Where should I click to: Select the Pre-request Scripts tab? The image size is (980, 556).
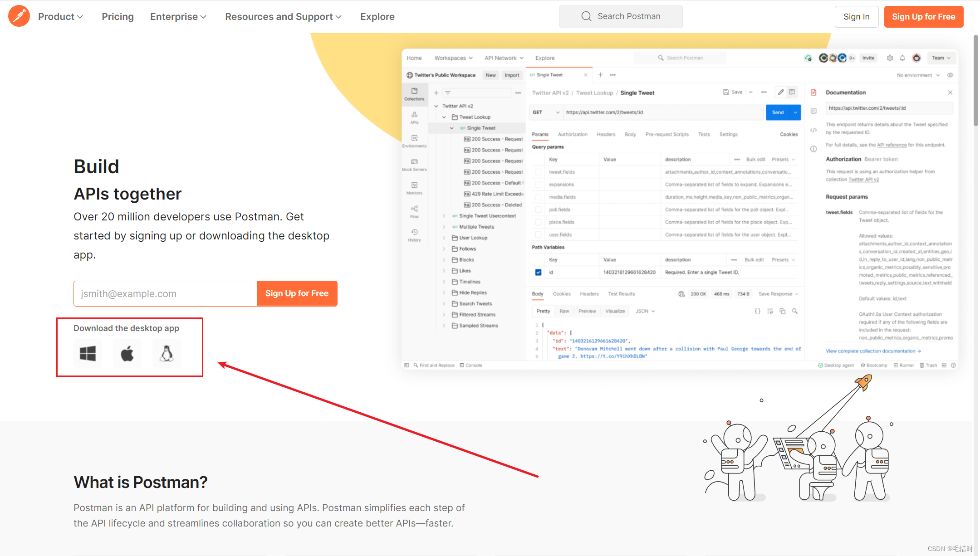[x=667, y=134]
